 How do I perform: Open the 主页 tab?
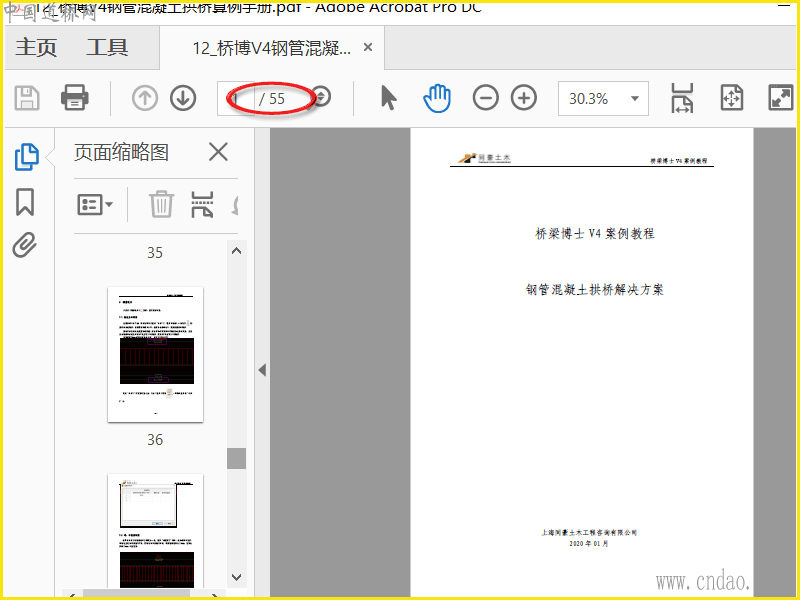pos(36,47)
